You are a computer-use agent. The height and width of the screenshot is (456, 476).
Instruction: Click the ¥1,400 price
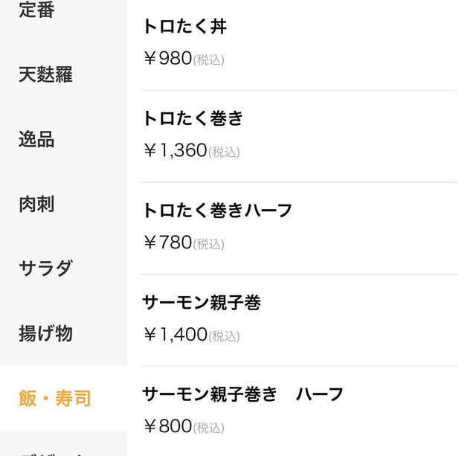click(175, 335)
